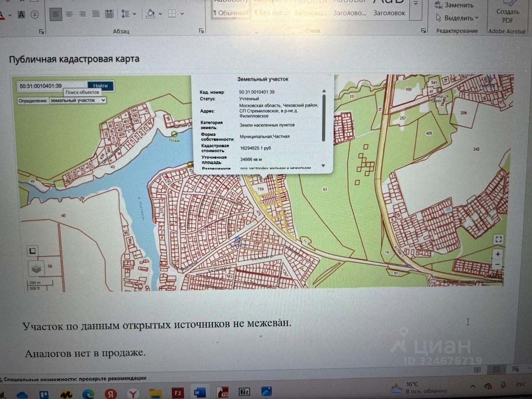The width and height of the screenshot is (532, 399).
Task: Apply character shading to text
Action: 22,15
